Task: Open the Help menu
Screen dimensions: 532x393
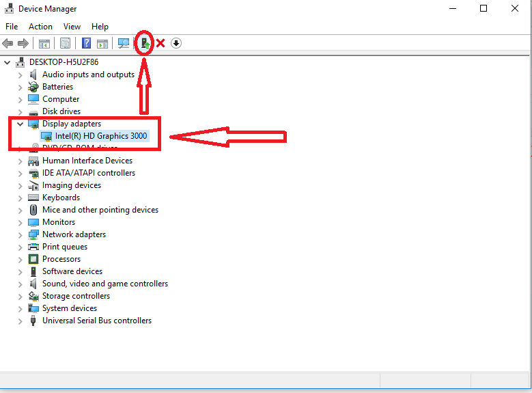Action: pos(100,27)
